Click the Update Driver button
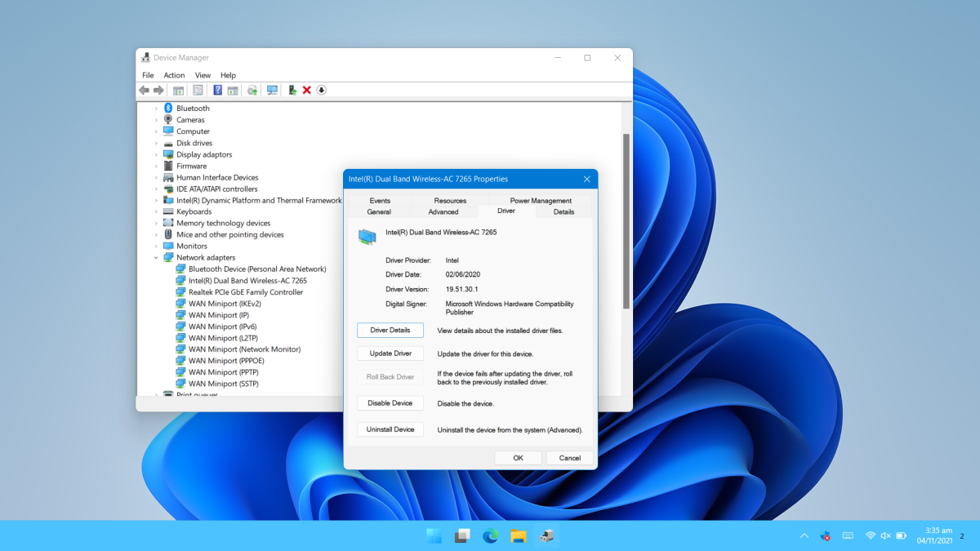Screen dimensions: 980x551 coord(390,353)
